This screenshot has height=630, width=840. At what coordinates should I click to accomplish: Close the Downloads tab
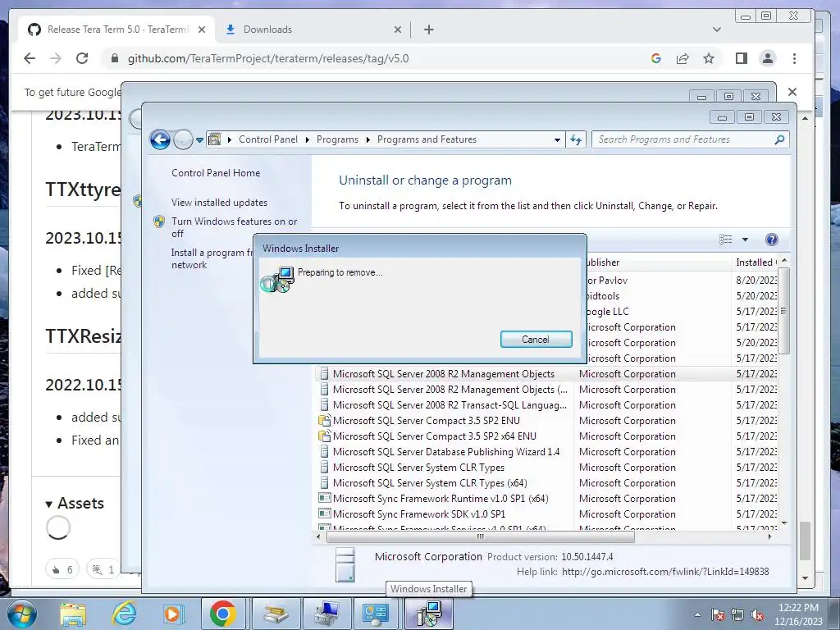coord(398,30)
